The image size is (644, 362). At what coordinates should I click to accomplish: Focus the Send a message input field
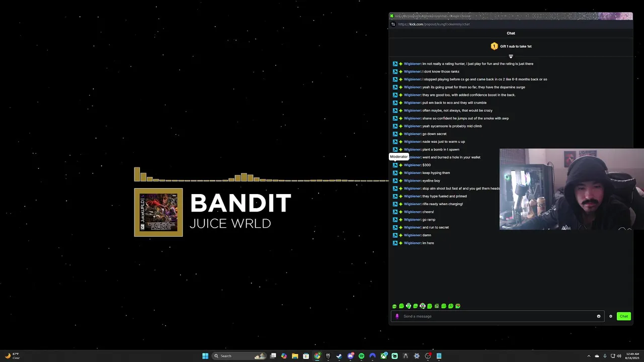tap(498, 316)
